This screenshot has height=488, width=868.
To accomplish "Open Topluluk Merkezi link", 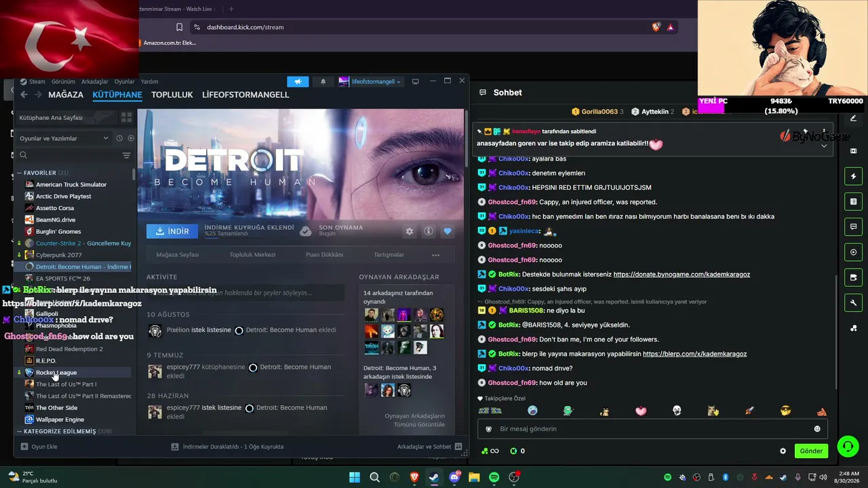I will [x=252, y=255].
